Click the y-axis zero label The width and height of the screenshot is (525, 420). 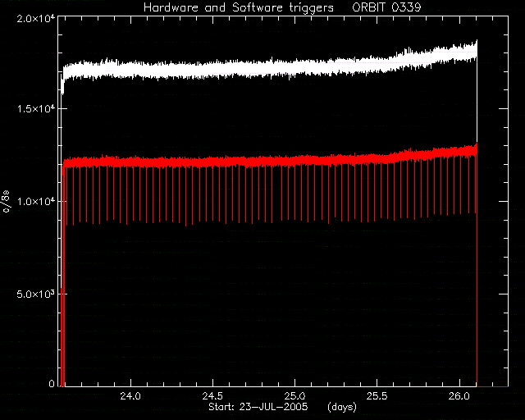coord(52,383)
